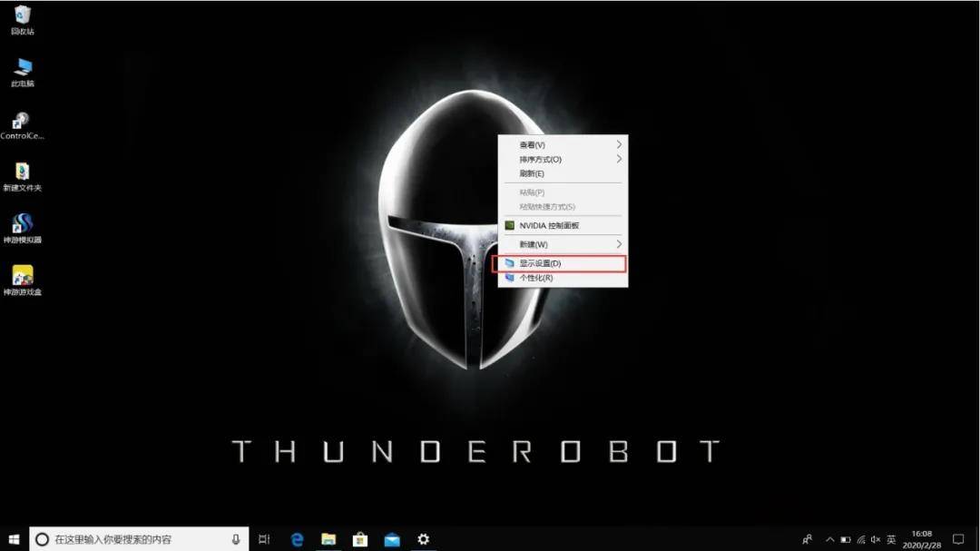Open the notification action center

point(958,539)
